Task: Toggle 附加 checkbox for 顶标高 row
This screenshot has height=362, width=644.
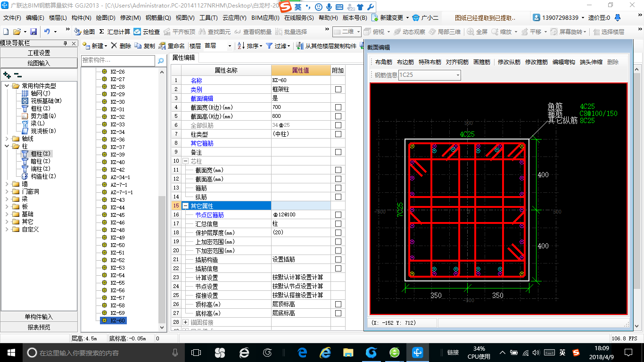Action: 338,304
